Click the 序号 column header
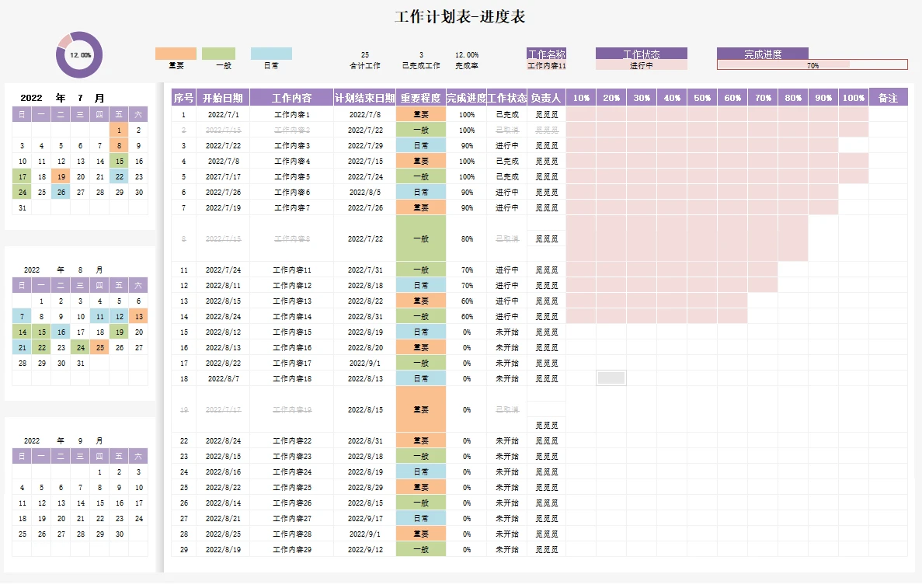 point(183,98)
